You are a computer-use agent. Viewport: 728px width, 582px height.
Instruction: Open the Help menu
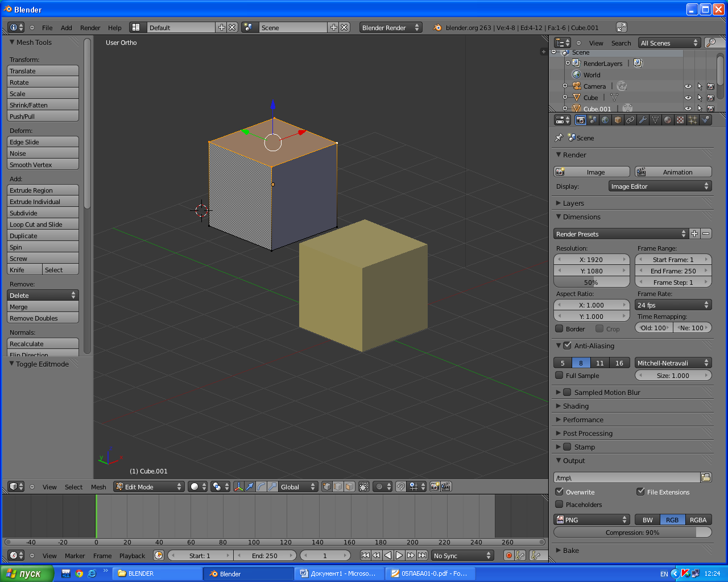pyautogui.click(x=115, y=27)
